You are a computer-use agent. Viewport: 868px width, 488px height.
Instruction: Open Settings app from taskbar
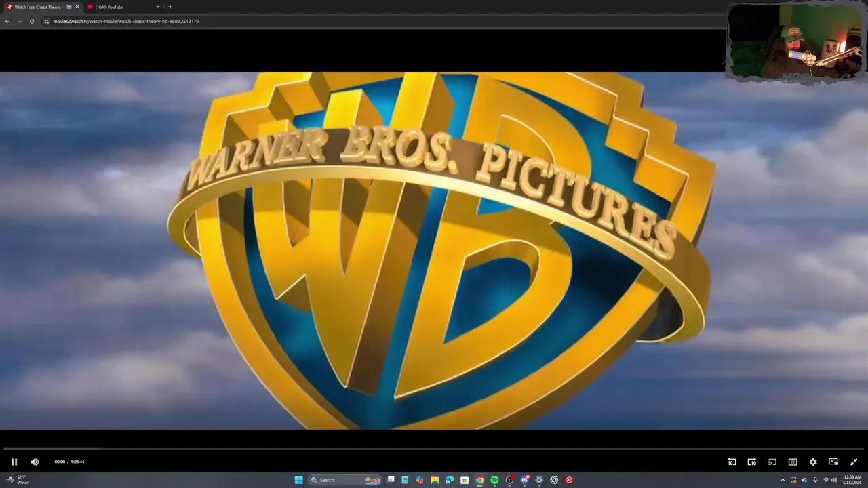pyautogui.click(x=539, y=480)
